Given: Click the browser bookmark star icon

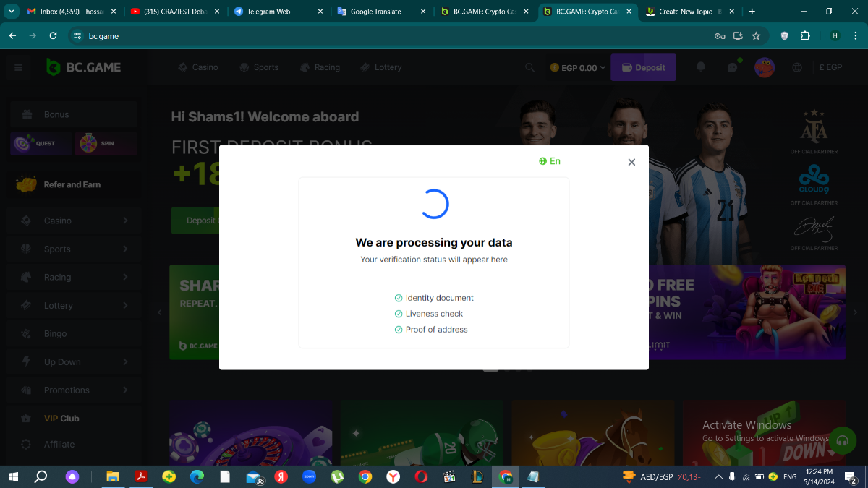Looking at the screenshot, I should coord(756,35).
